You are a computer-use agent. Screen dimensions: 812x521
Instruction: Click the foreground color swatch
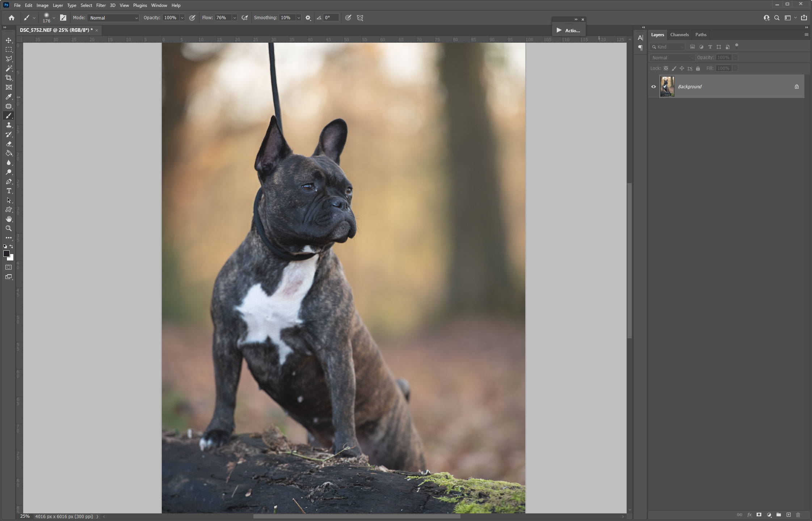pos(6,254)
